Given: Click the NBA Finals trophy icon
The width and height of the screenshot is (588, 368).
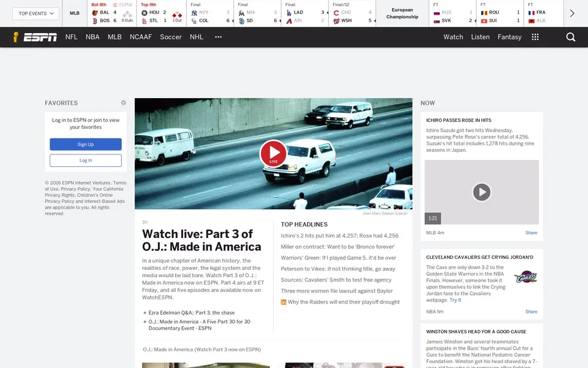Looking at the screenshot, I should 15,37.
